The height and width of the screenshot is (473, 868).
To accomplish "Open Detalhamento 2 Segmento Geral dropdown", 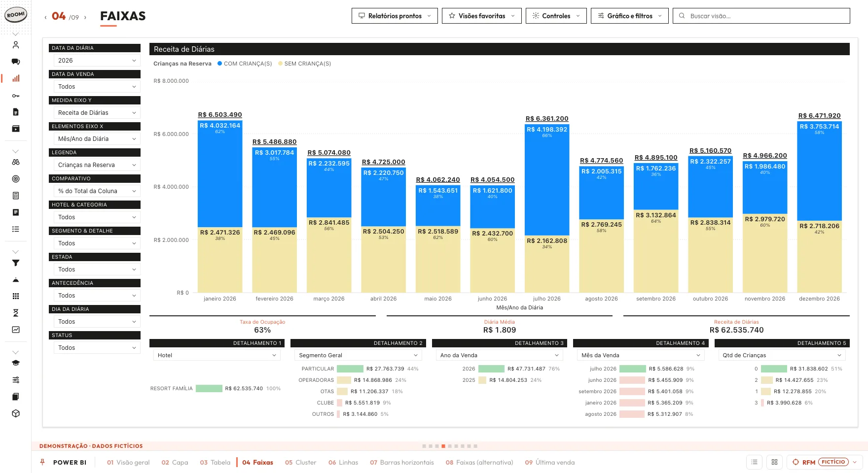I will [x=358, y=355].
